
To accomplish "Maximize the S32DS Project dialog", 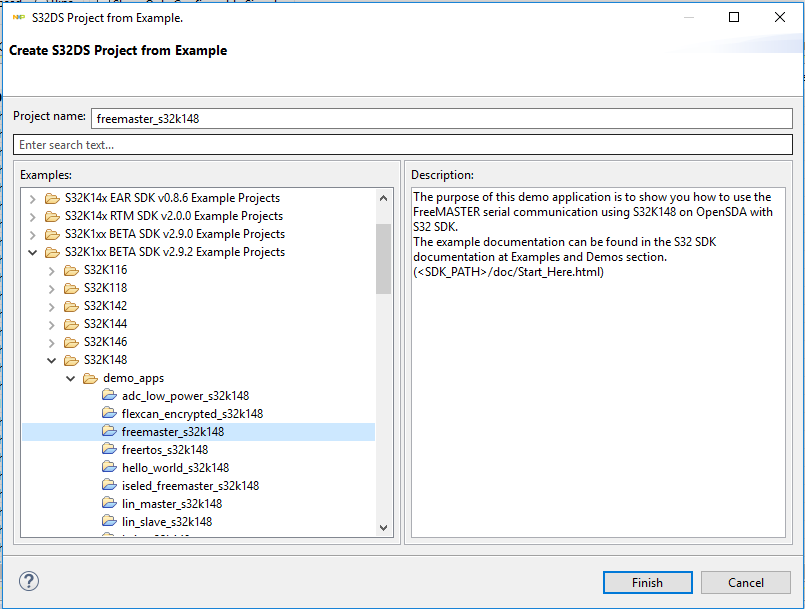I will [734, 17].
